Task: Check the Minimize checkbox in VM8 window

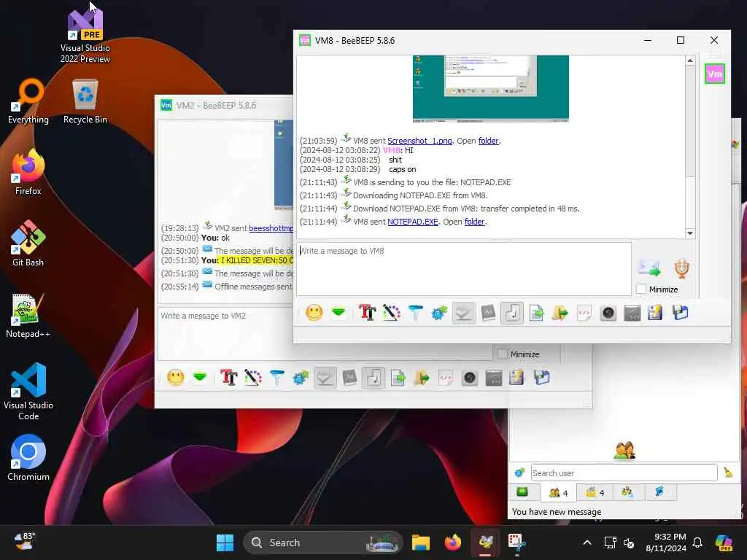Action: tap(641, 289)
